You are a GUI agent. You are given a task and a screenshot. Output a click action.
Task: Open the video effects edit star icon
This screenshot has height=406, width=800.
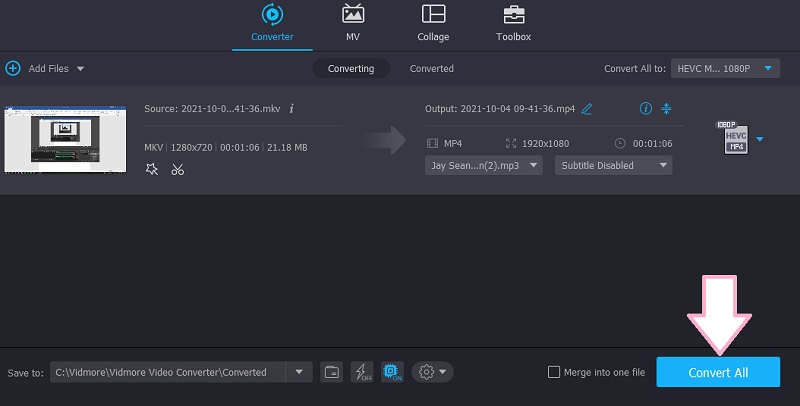click(152, 169)
